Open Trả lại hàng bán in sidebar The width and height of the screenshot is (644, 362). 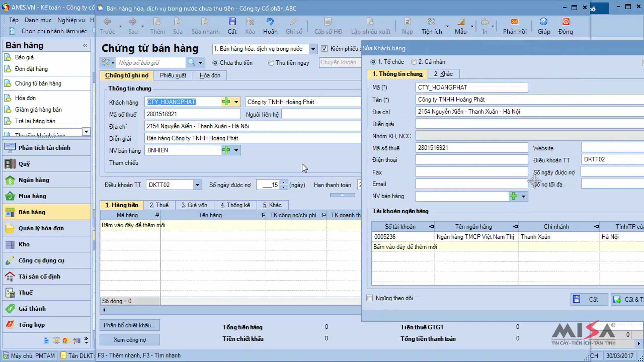35,121
